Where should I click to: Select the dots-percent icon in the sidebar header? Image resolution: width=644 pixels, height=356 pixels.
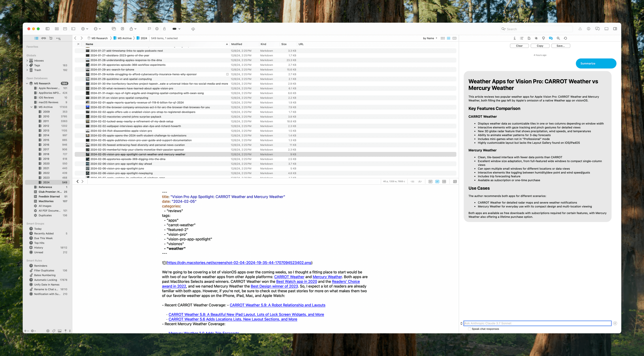point(58,38)
